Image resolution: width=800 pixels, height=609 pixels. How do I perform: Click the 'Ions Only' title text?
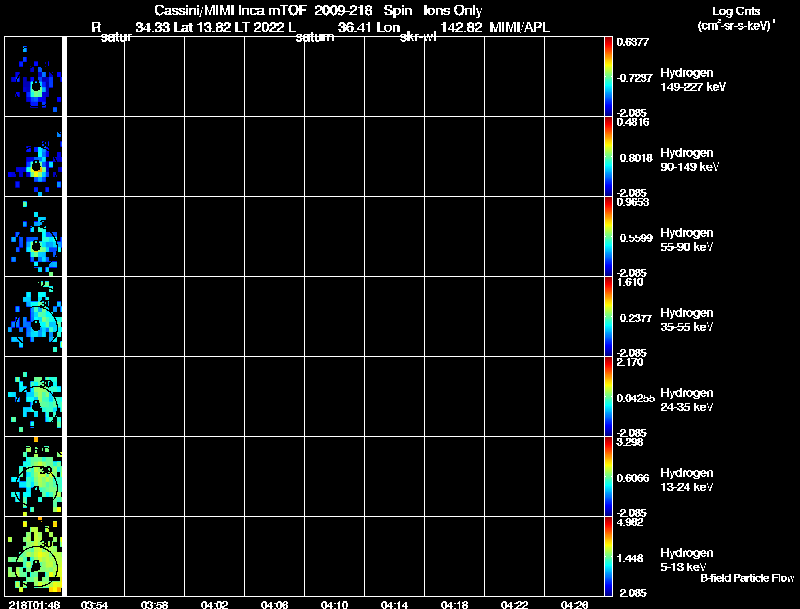pos(453,10)
